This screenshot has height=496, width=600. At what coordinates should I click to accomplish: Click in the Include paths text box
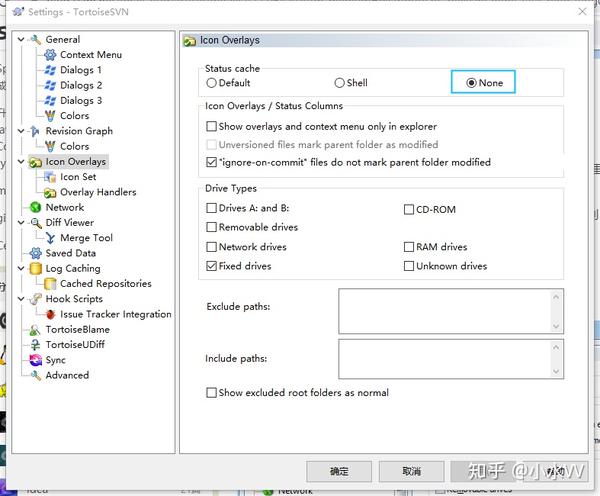[445, 359]
